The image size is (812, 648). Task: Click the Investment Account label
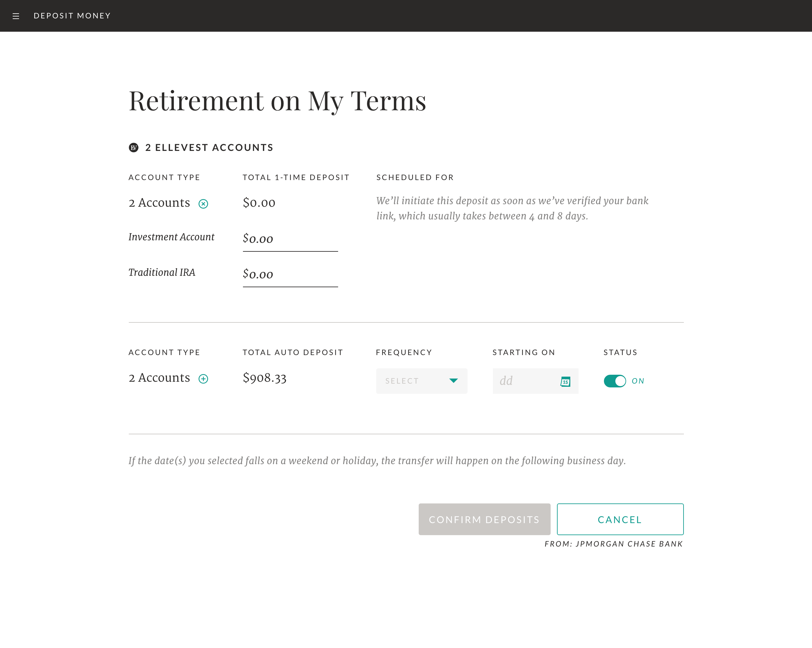(171, 237)
